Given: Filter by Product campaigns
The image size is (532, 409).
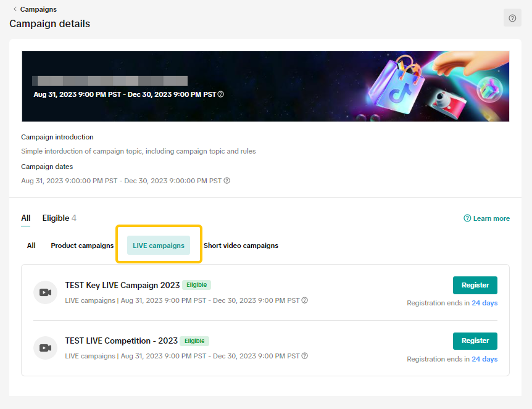Looking at the screenshot, I should [x=82, y=246].
